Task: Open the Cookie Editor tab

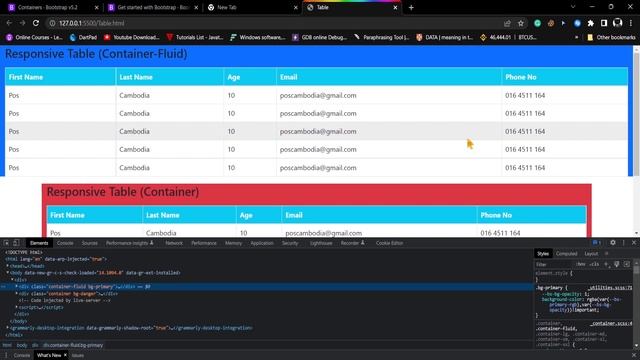Action: [389, 243]
